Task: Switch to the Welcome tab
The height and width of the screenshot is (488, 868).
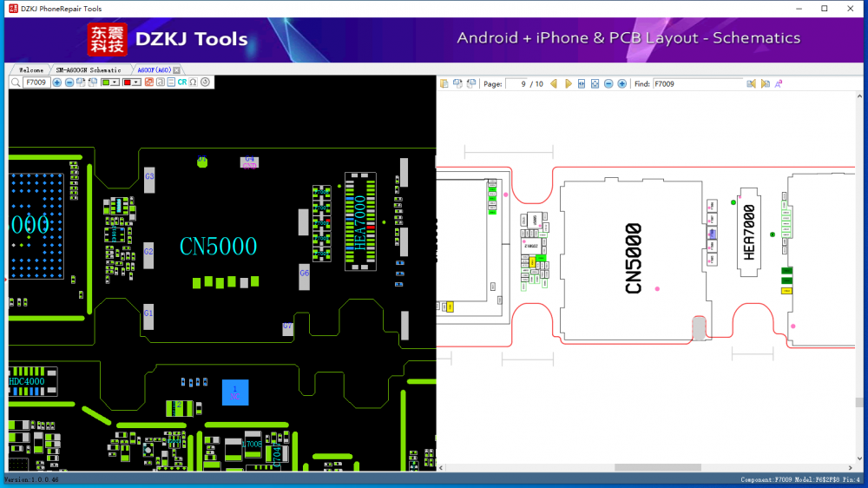Action: pyautogui.click(x=30, y=69)
